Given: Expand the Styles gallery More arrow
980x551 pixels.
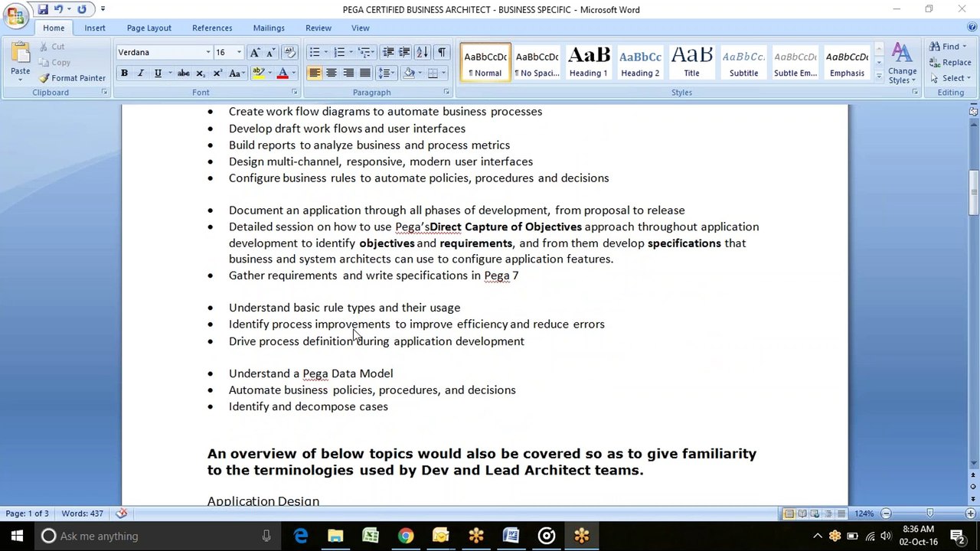Looking at the screenshot, I should 878,77.
